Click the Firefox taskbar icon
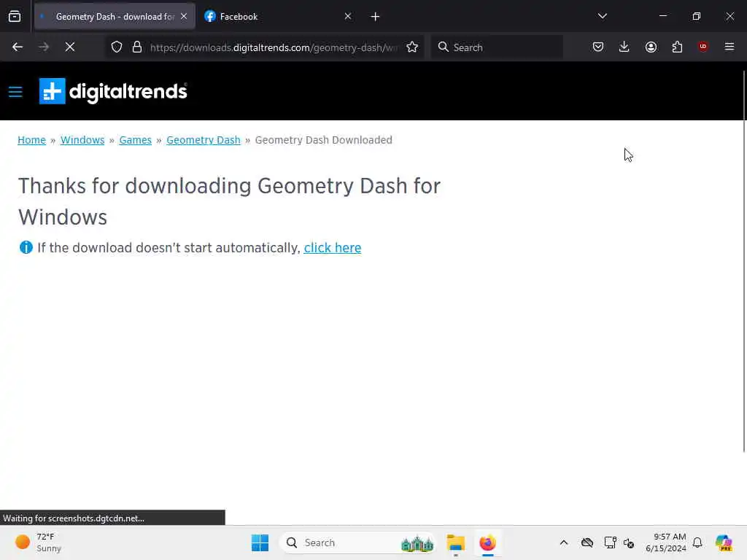The height and width of the screenshot is (560, 747). (487, 542)
